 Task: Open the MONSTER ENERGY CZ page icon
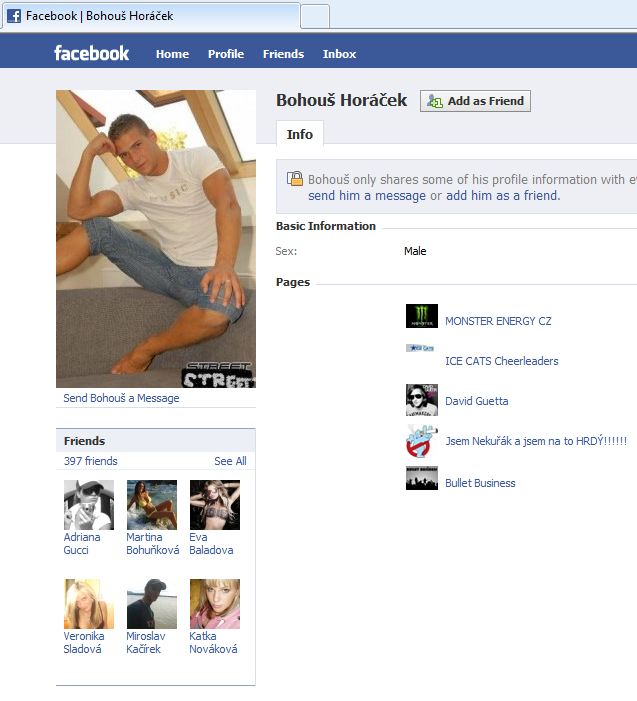pyautogui.click(x=422, y=316)
